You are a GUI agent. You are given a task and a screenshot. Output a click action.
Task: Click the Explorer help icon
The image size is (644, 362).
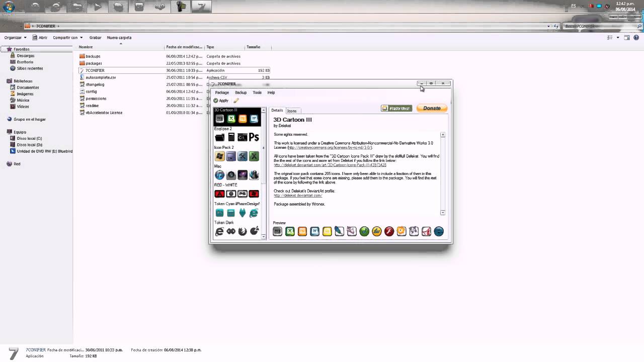636,38
